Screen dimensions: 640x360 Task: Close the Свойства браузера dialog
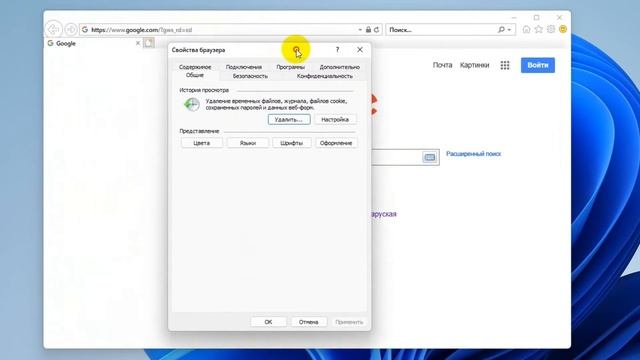[x=360, y=50]
